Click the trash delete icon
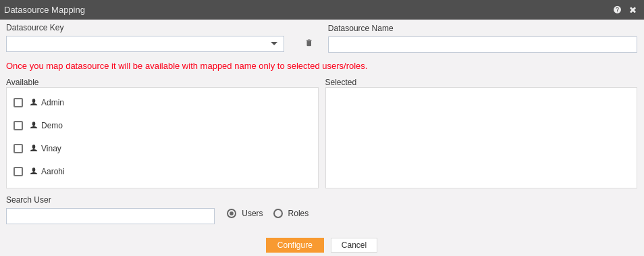The height and width of the screenshot is (256, 644). pyautogui.click(x=309, y=43)
